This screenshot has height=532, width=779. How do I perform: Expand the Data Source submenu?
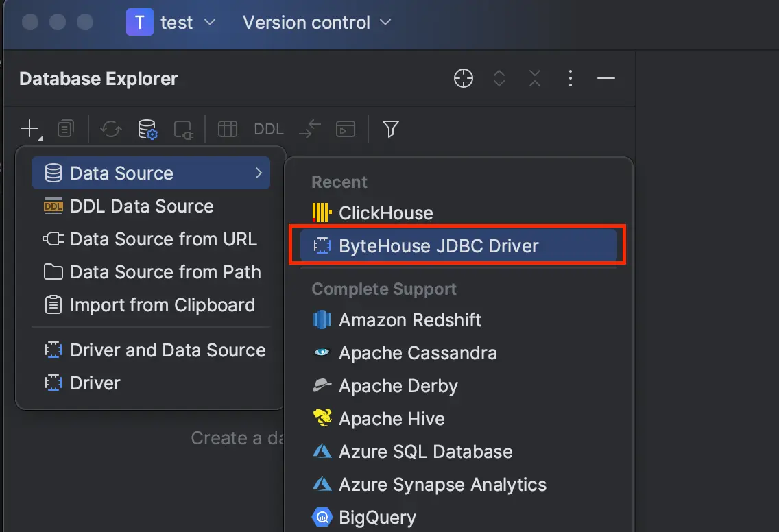click(151, 173)
